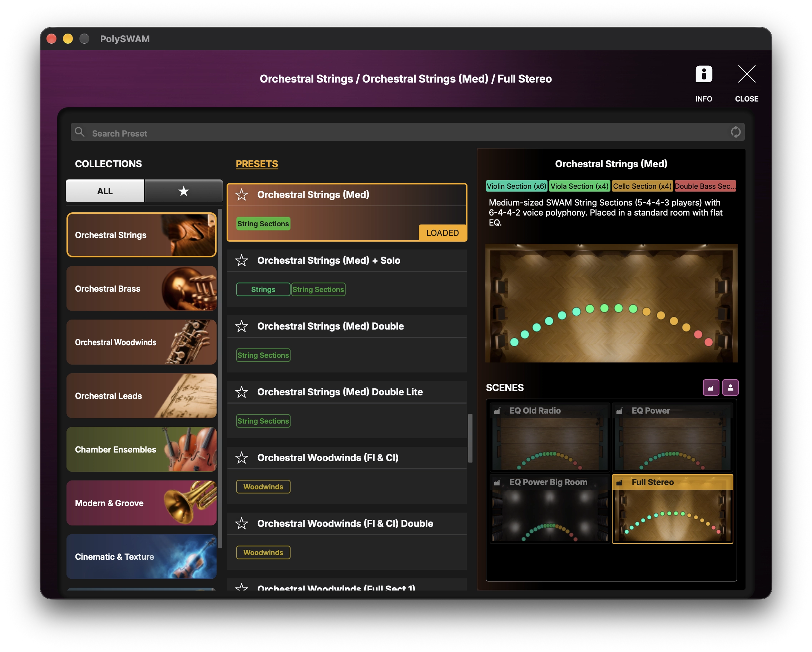The width and height of the screenshot is (812, 652).
Task: Click the presets list scrollbar
Action: coord(470,438)
